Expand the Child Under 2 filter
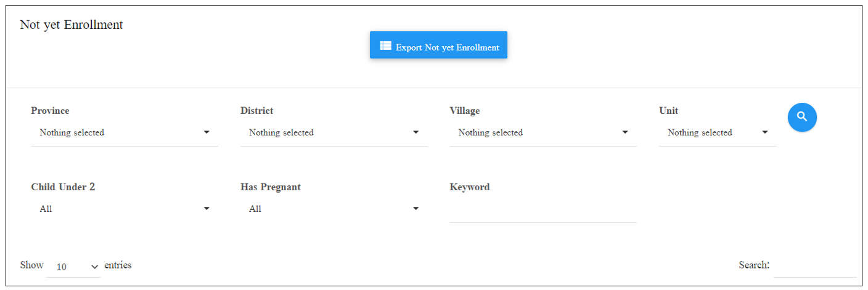The image size is (868, 290). click(x=125, y=209)
